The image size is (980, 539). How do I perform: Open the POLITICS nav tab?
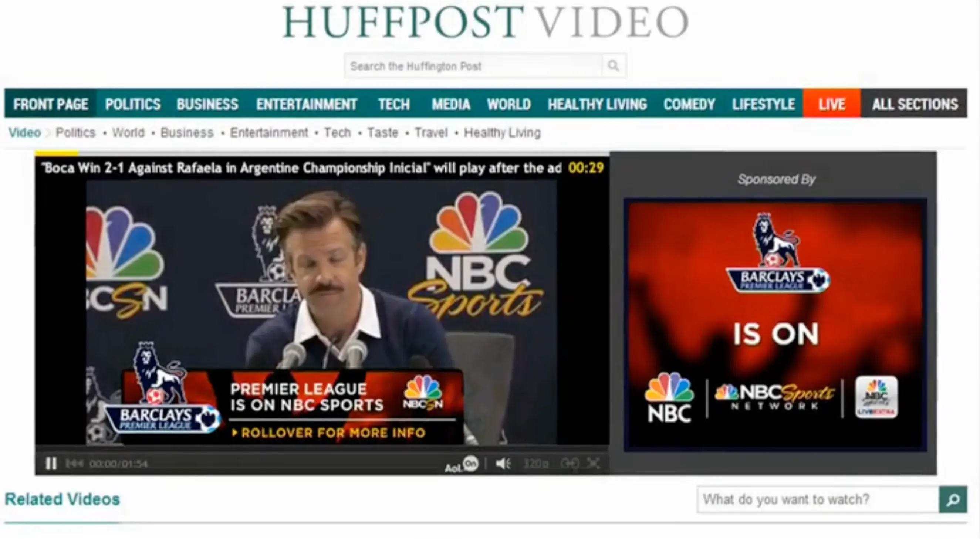click(132, 104)
